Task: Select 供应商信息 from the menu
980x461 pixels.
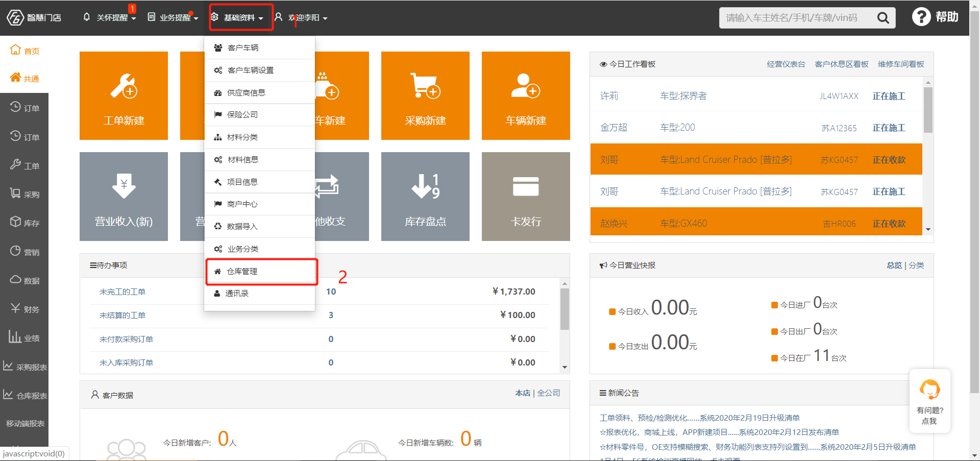Action: point(259,92)
